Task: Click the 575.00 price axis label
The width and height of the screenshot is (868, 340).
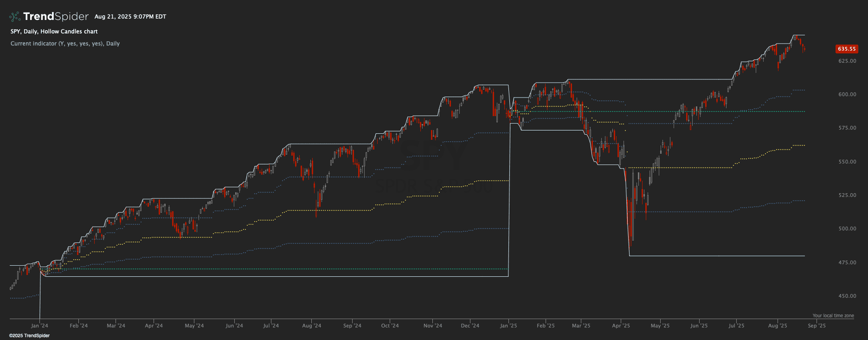Action: point(847,128)
